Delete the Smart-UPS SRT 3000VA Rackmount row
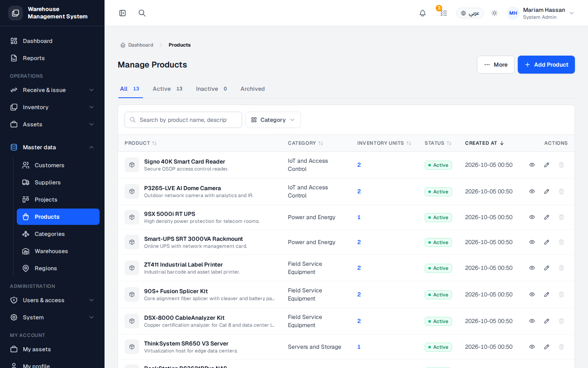The image size is (588, 368). 561,242
